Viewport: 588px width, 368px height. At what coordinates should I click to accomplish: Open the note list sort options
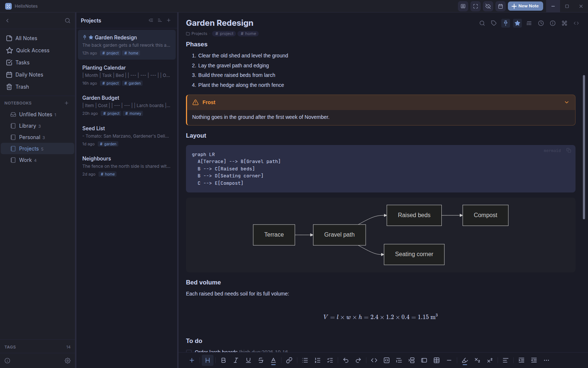click(x=159, y=21)
